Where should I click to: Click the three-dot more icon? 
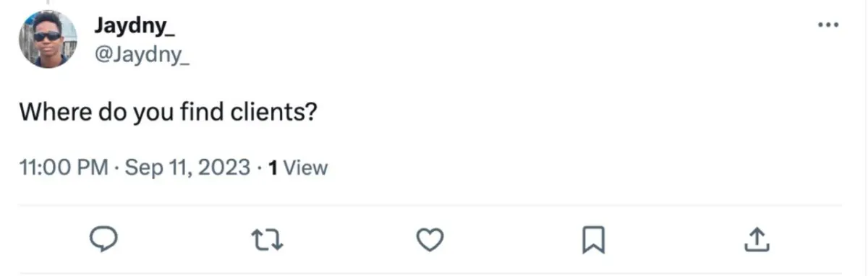click(x=827, y=25)
